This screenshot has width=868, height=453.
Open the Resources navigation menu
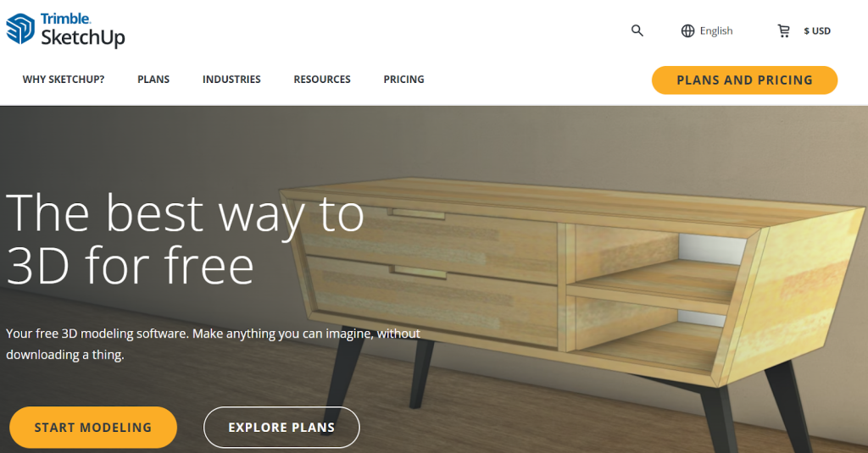tap(322, 80)
